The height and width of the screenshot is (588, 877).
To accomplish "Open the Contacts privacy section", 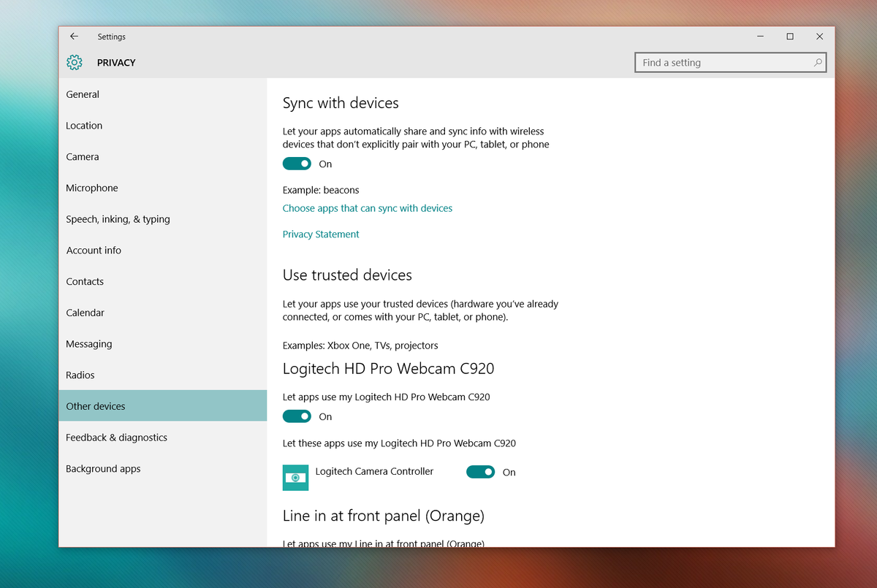I will click(84, 281).
